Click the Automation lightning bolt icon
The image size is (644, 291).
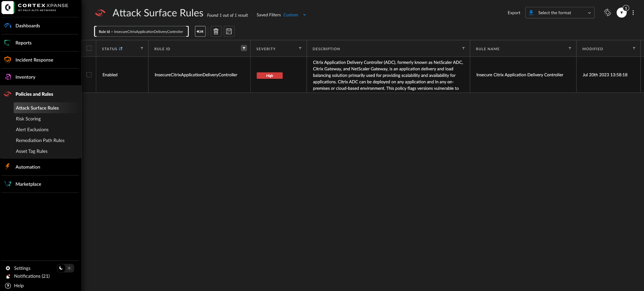point(8,167)
